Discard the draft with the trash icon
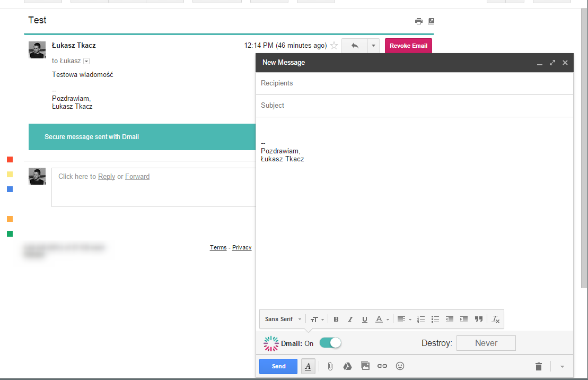This screenshot has height=380, width=588. click(539, 367)
